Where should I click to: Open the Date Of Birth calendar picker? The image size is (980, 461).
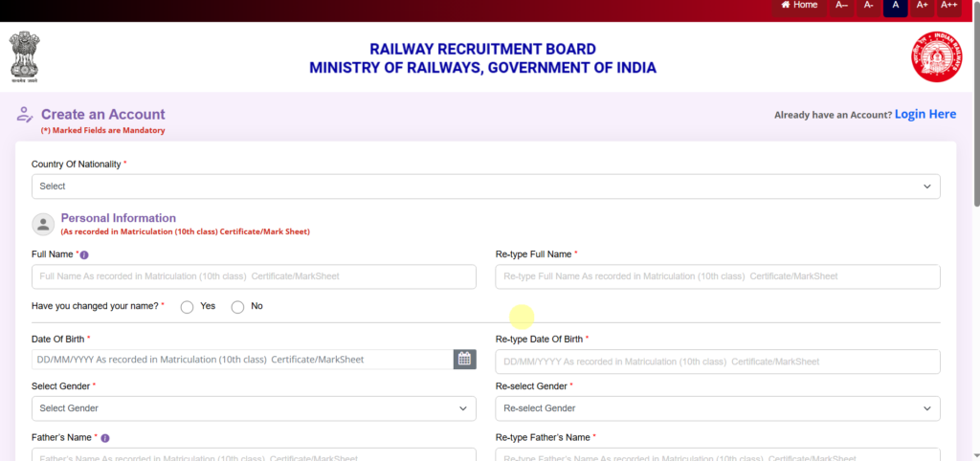[x=464, y=360]
